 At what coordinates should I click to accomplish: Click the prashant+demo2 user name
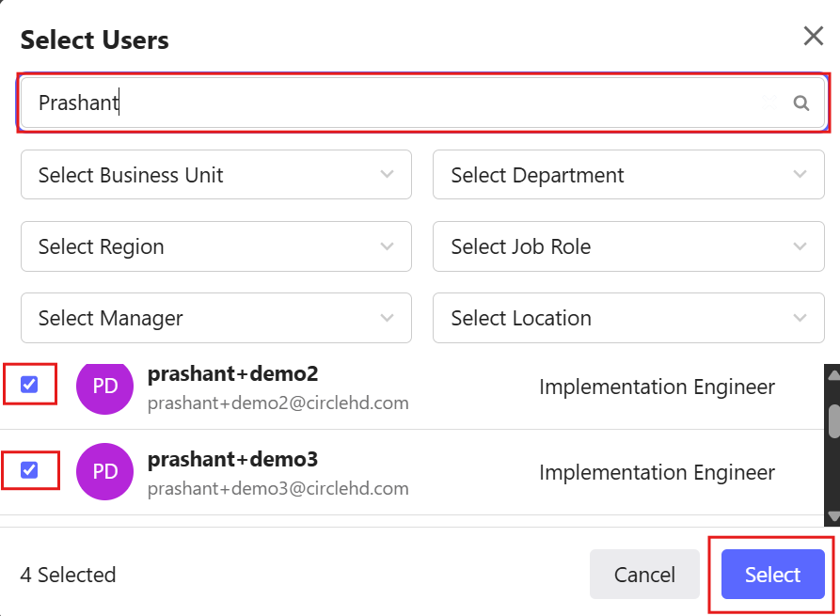(233, 374)
